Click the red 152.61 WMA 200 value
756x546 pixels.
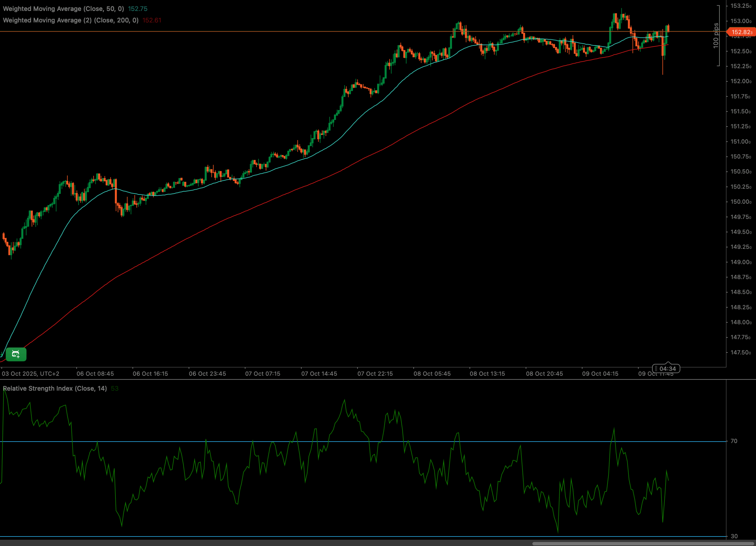coord(152,20)
